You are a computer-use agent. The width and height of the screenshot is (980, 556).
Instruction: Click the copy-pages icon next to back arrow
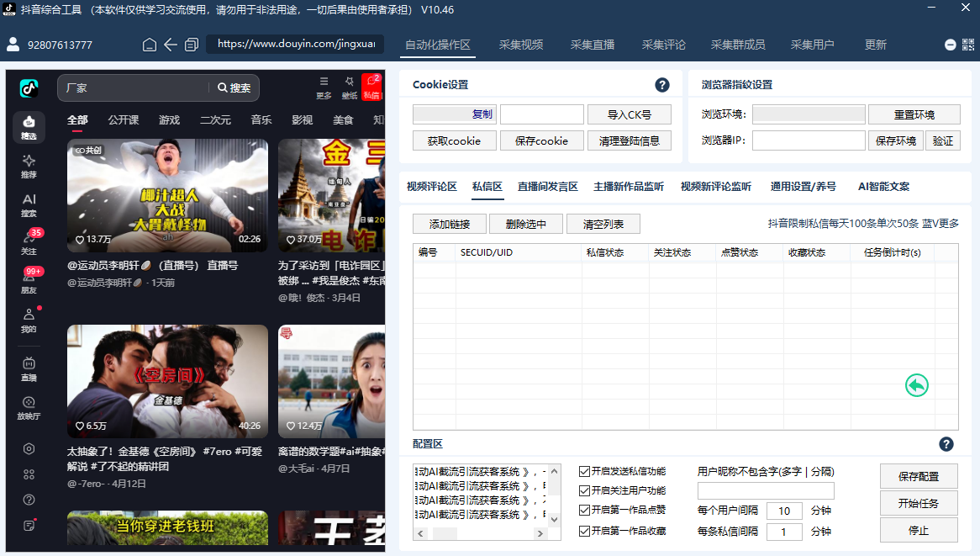point(192,45)
